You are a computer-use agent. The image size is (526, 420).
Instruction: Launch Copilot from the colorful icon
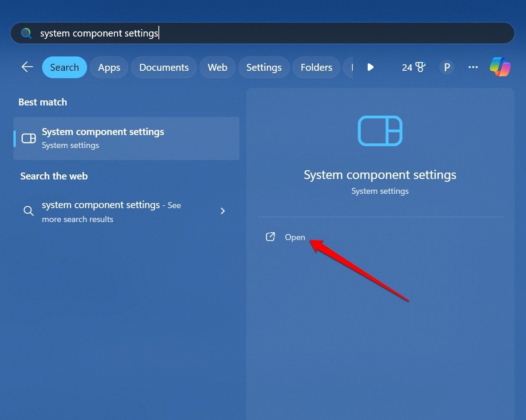coord(500,67)
